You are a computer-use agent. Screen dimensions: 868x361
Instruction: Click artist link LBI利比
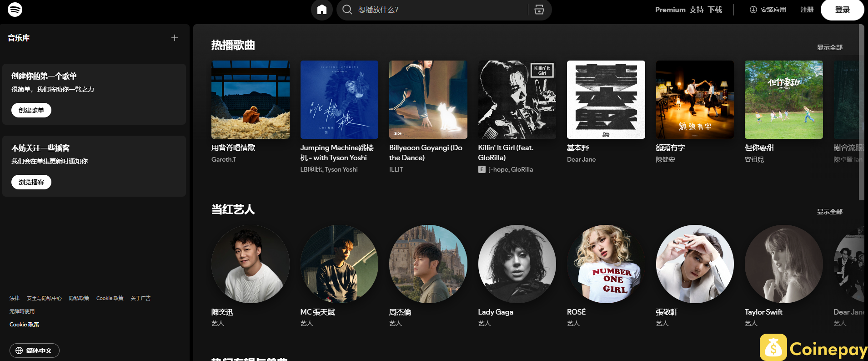[311, 169]
